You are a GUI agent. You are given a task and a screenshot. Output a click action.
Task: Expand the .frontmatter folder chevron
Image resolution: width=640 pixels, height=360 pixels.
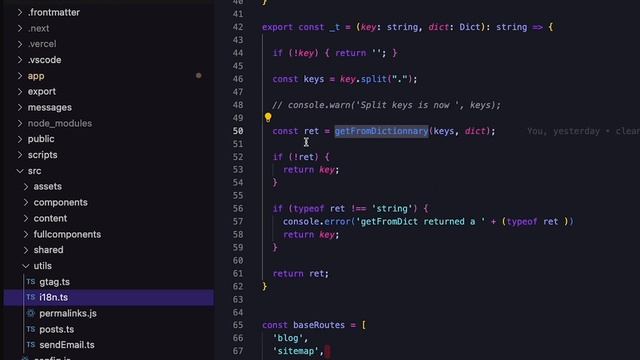click(20, 13)
